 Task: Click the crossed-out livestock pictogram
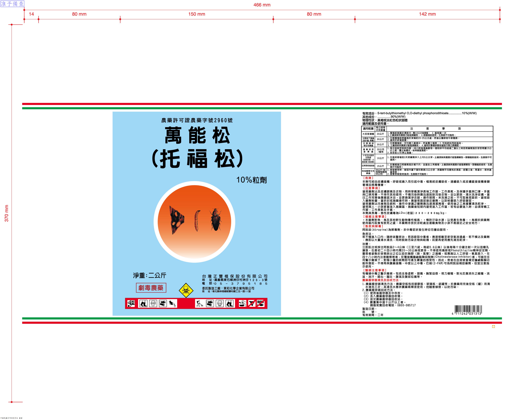point(252,303)
